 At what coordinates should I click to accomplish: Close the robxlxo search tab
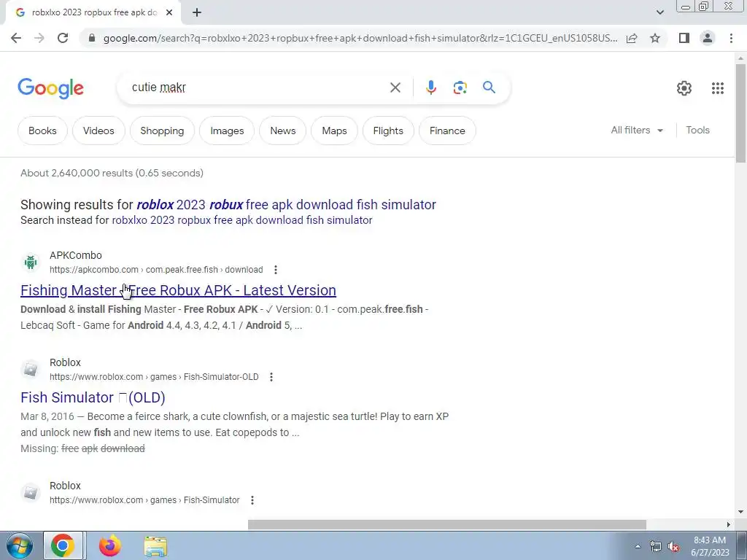pyautogui.click(x=169, y=12)
